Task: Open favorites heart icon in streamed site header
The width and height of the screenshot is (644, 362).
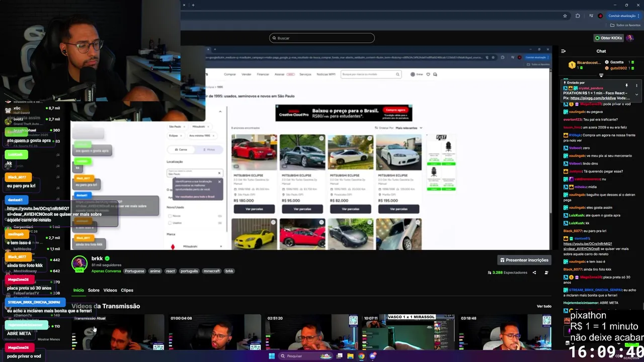Action: click(x=428, y=74)
